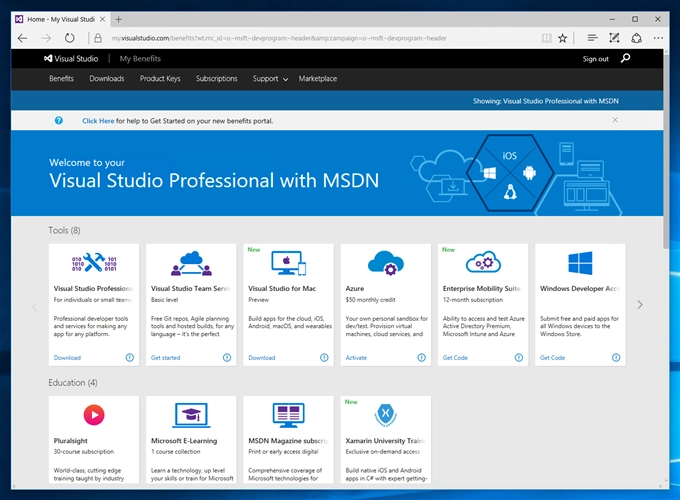
Task: Refresh the current page
Action: [x=69, y=38]
